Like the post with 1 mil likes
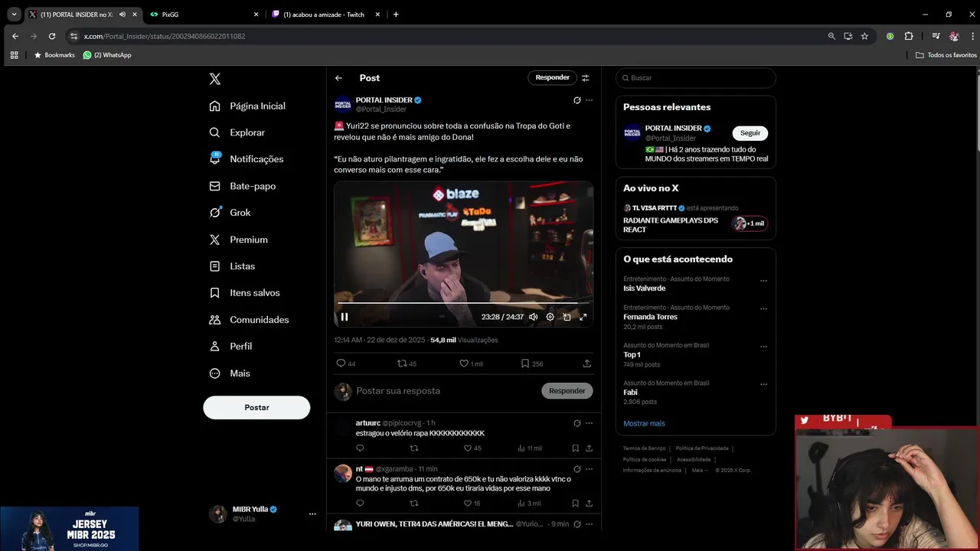This screenshot has height=551, width=980. pos(471,364)
